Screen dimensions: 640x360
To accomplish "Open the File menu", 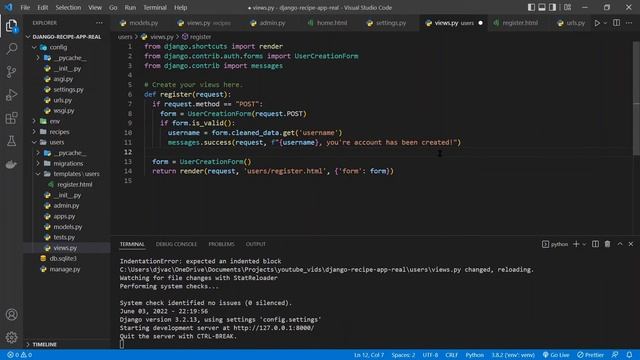I will coord(25,7).
